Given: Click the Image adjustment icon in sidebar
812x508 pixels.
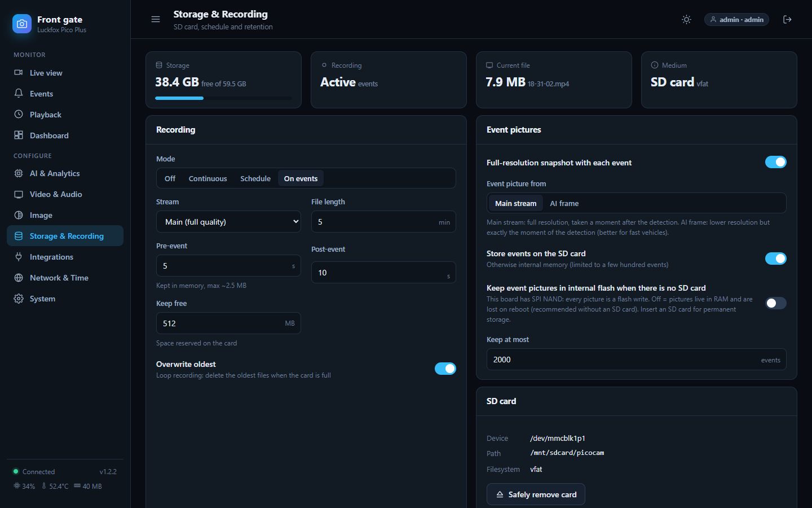Looking at the screenshot, I should [19, 215].
